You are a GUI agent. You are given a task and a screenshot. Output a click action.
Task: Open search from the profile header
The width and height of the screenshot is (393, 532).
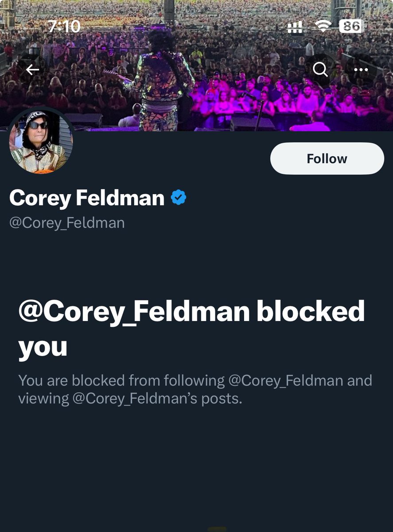click(320, 70)
